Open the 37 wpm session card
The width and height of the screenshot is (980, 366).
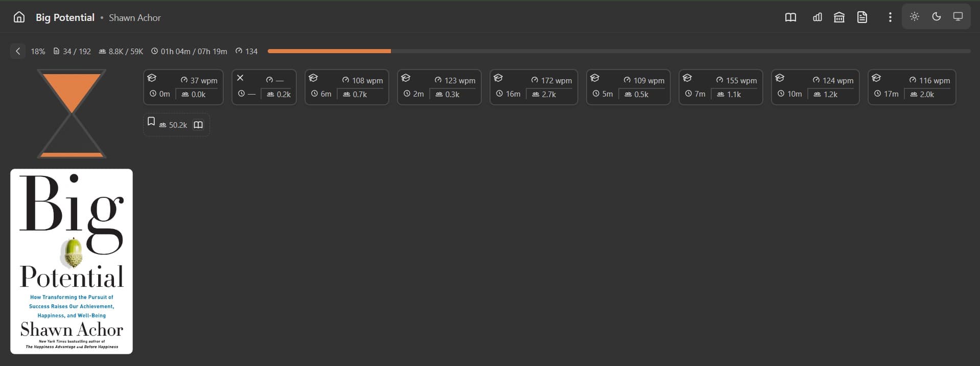[x=183, y=87]
